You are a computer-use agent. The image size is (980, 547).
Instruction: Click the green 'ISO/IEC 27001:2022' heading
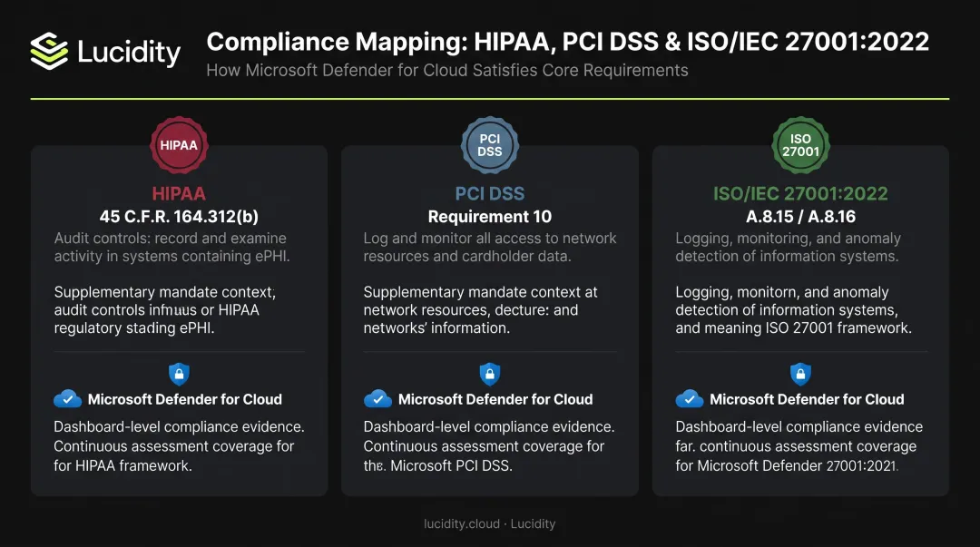800,193
